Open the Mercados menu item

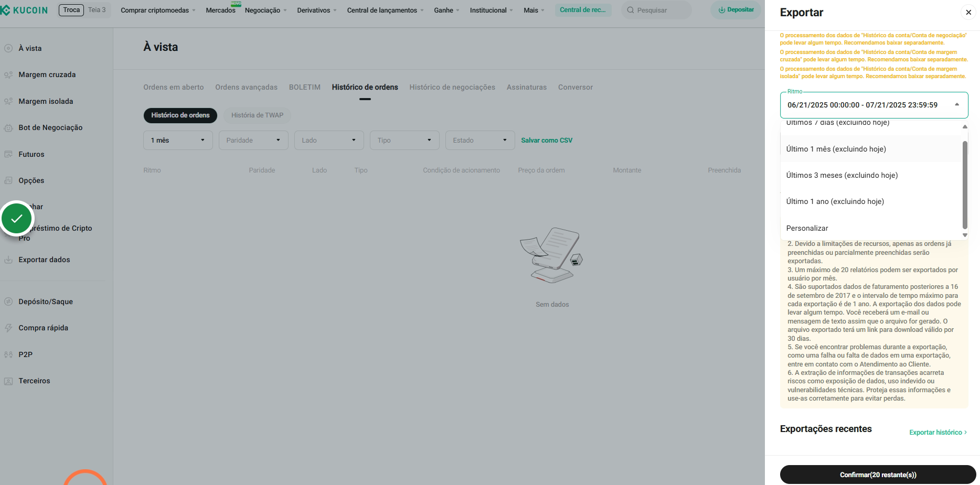220,10
